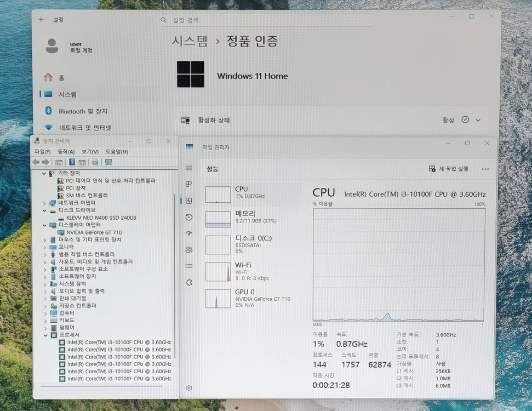Click Device Manager back arrow toolbar icon
The height and width of the screenshot is (411, 532).
click(x=36, y=162)
